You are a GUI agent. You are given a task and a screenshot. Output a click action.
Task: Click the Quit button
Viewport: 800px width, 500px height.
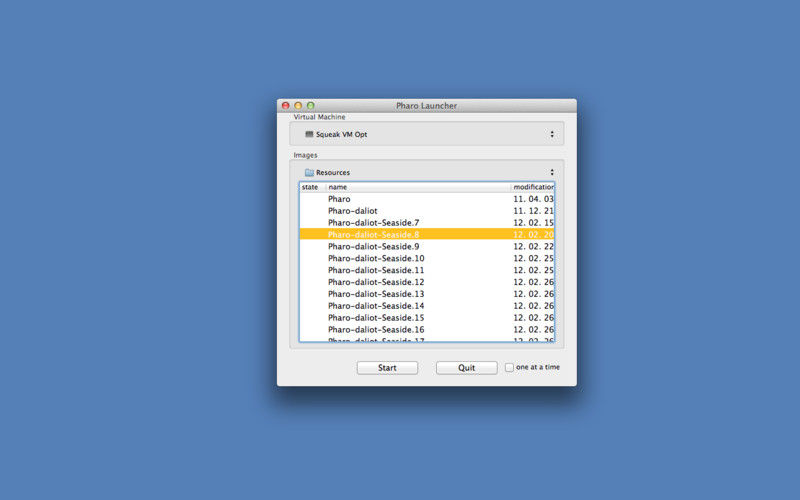466,368
